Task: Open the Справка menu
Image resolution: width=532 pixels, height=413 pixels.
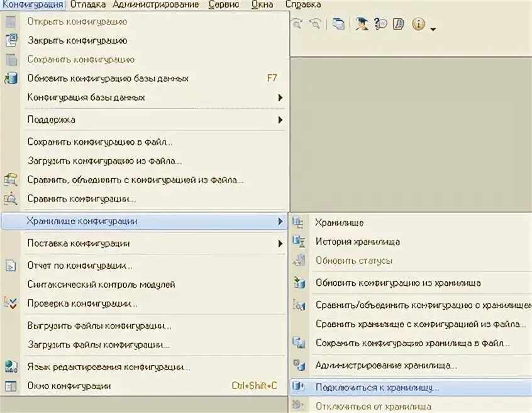Action: [303, 5]
